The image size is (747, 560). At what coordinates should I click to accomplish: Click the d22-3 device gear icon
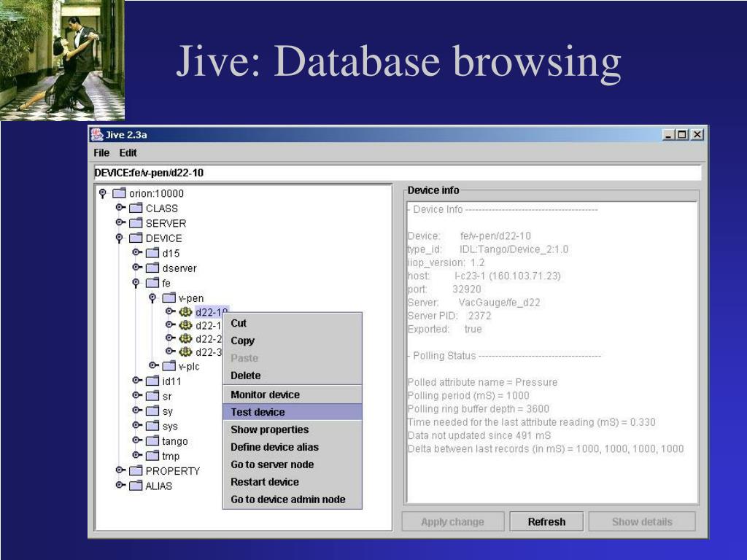point(185,352)
